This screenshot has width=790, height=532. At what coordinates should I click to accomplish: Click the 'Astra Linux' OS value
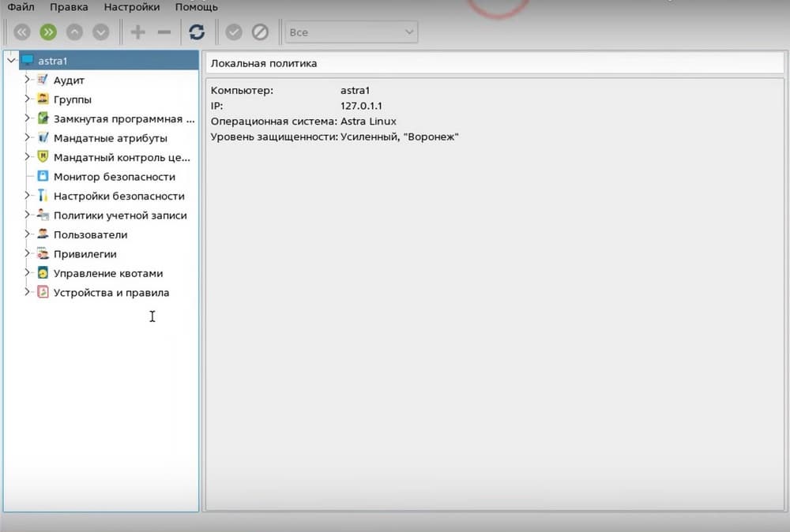(368, 122)
